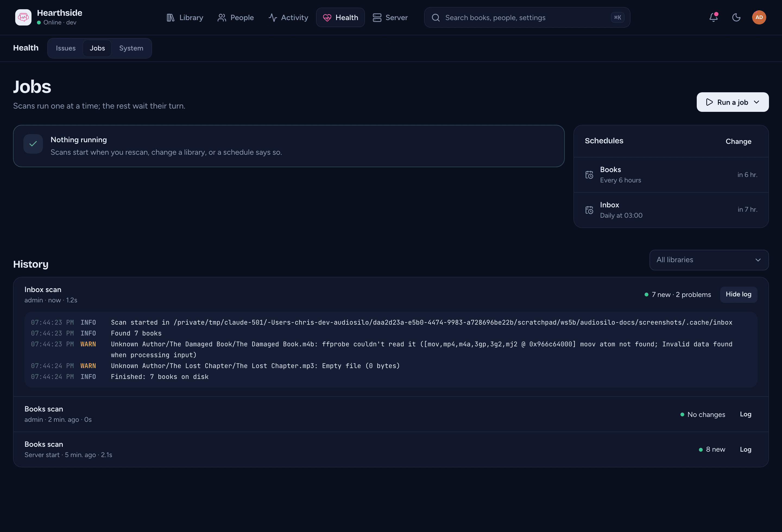Viewport: 782px width, 532px height.
Task: Select the Books Every 6 hours schedule
Action: click(x=671, y=175)
